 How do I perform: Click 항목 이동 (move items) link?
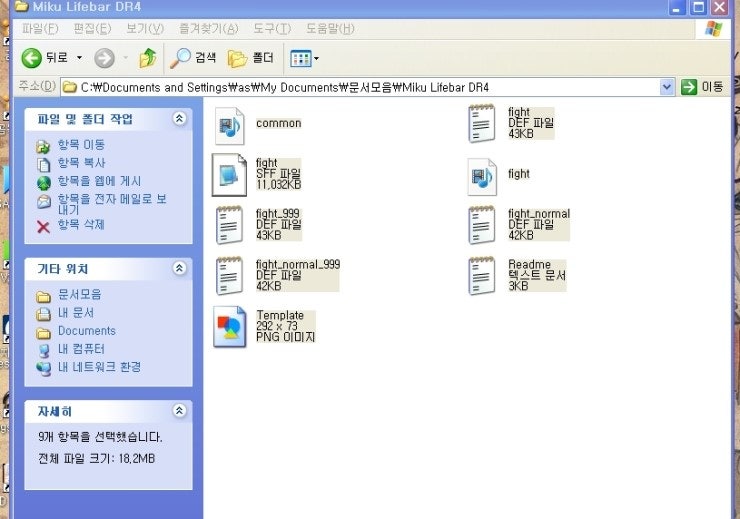(81, 145)
